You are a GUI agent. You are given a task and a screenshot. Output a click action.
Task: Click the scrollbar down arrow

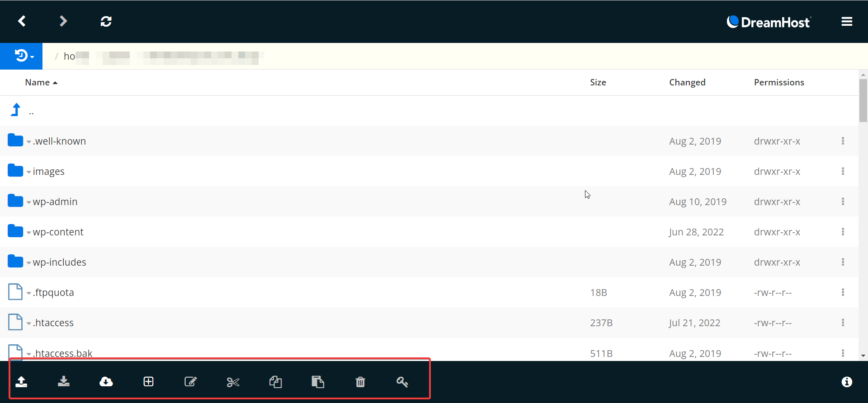[x=863, y=356]
